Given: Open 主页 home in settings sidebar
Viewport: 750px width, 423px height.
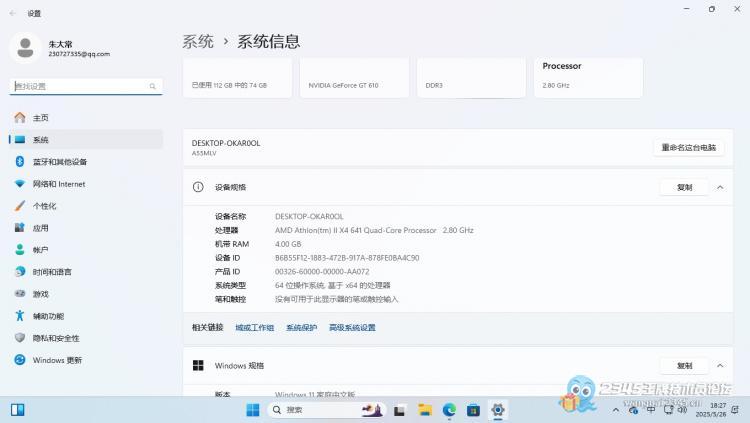Looking at the screenshot, I should [x=86, y=117].
